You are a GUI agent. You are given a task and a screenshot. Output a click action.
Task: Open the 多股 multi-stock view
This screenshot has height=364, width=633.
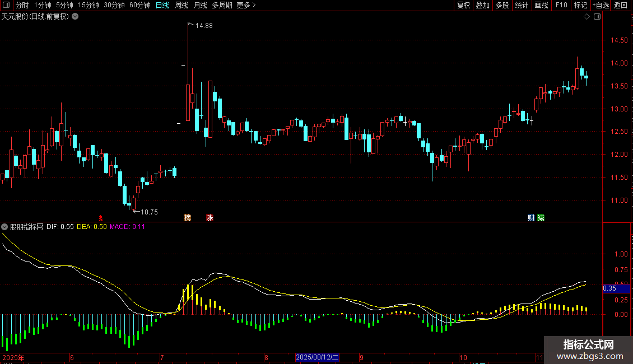tap(502, 5)
